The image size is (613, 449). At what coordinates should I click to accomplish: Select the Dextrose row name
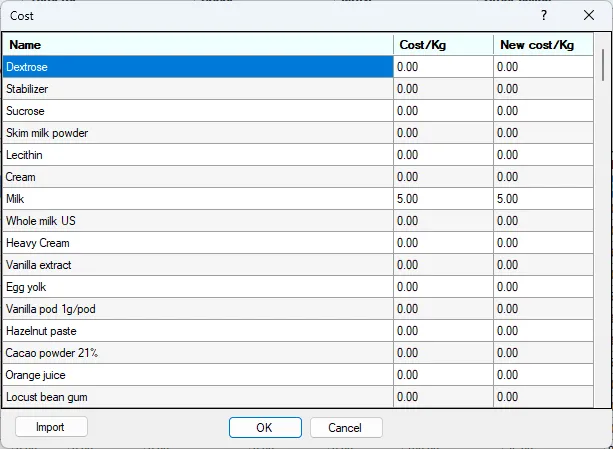click(198, 66)
